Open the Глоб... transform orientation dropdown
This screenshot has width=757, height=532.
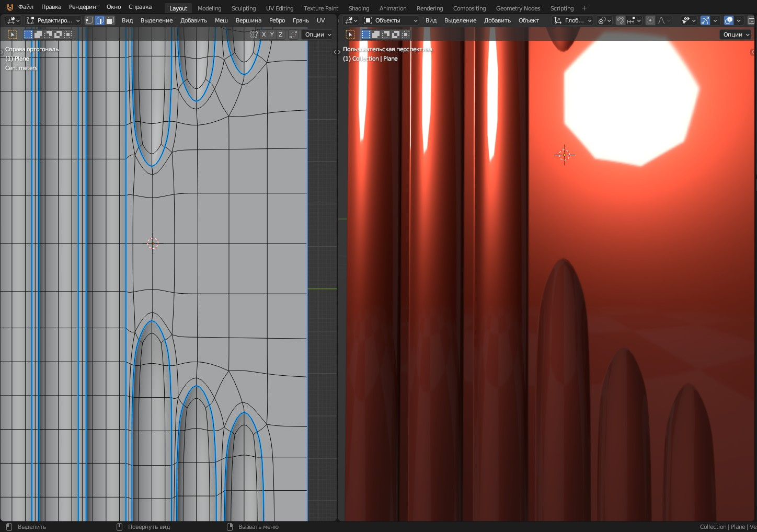573,20
